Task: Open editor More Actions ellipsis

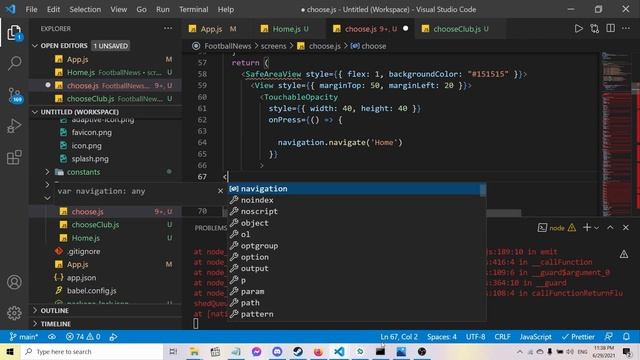Action: [626, 29]
